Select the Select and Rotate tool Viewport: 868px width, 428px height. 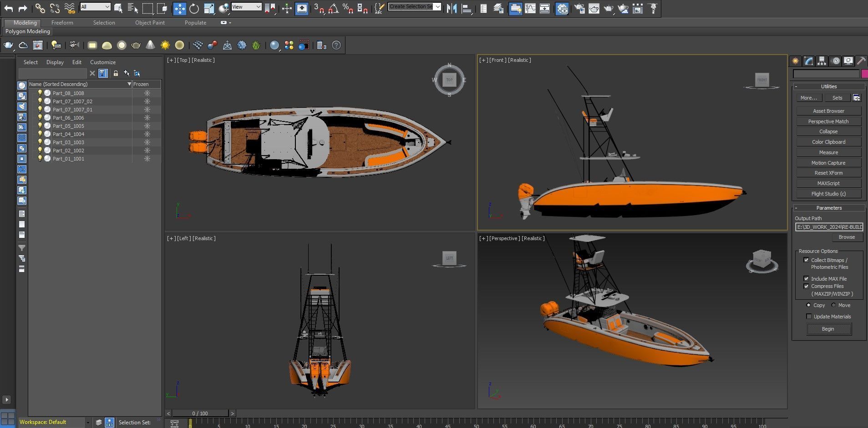pos(194,8)
